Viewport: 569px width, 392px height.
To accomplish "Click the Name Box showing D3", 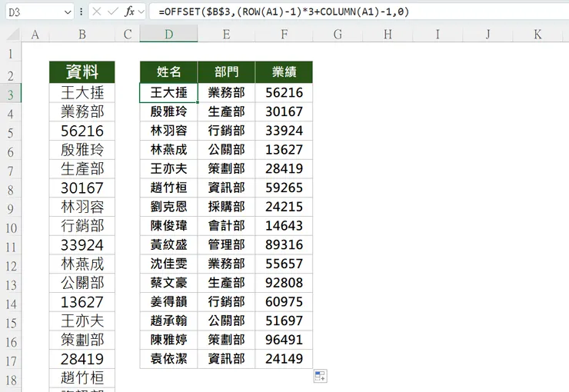I will [35, 12].
